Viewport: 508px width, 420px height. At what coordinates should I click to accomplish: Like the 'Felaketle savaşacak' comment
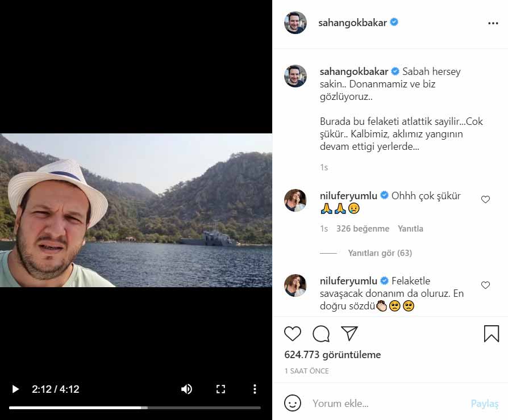point(485,285)
